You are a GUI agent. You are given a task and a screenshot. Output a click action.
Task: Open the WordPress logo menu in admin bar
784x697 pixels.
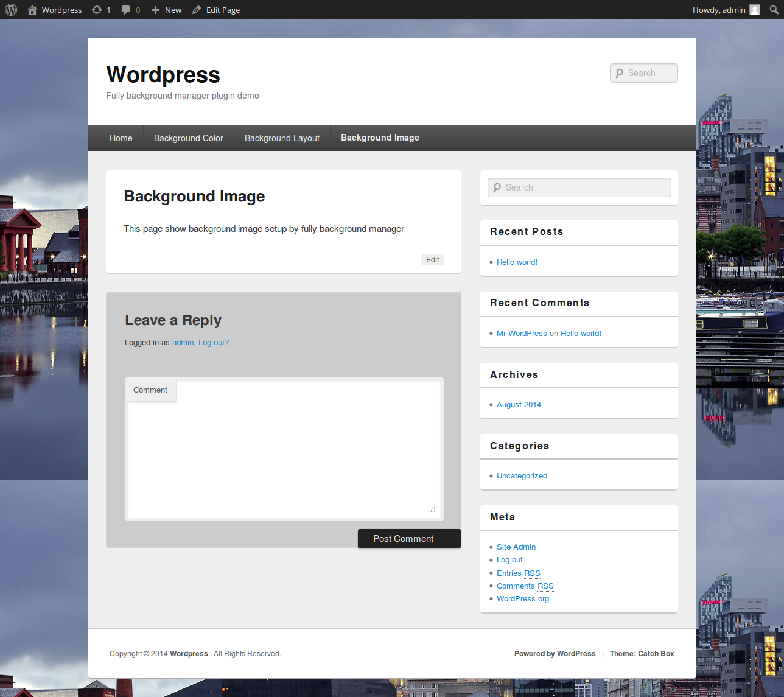pos(11,10)
